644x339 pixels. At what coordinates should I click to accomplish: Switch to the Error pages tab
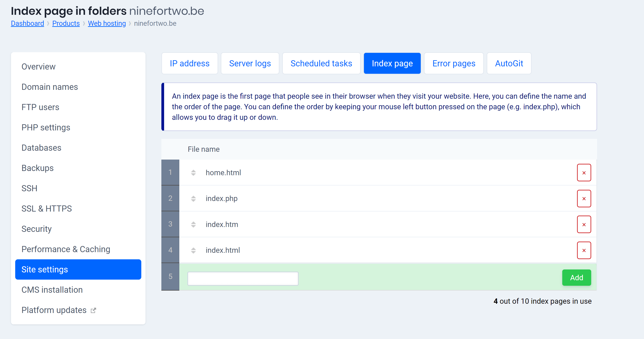coord(453,64)
